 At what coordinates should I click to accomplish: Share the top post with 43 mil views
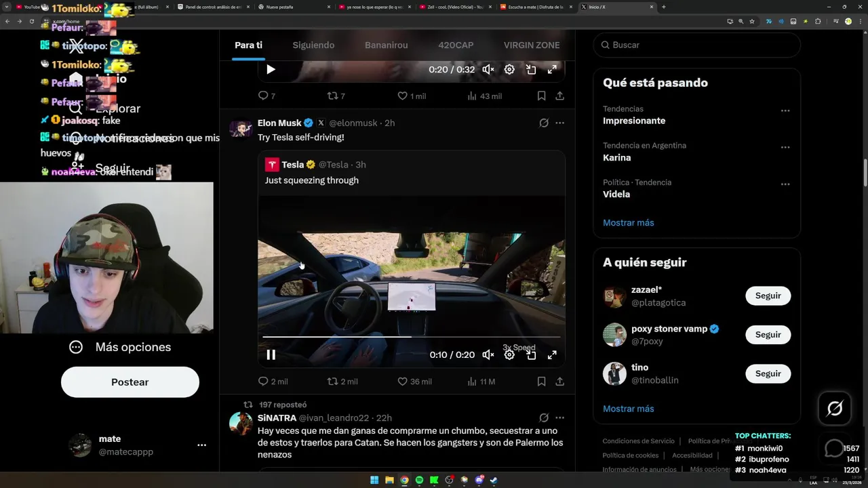click(x=559, y=96)
